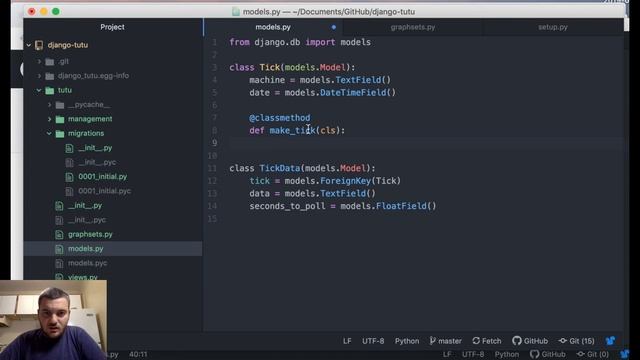Open 0001_initial.pyc in the tree
The image size is (640, 360).
(x=104, y=191)
